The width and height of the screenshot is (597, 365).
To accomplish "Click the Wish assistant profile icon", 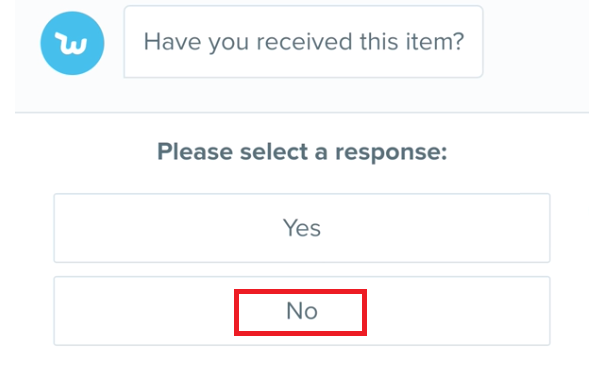I will (x=72, y=43).
